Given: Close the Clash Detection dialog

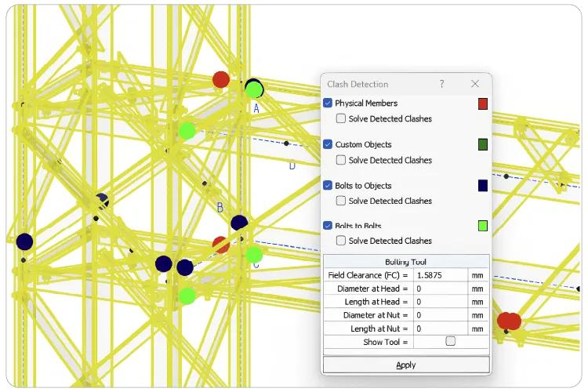Looking at the screenshot, I should coord(475,84).
